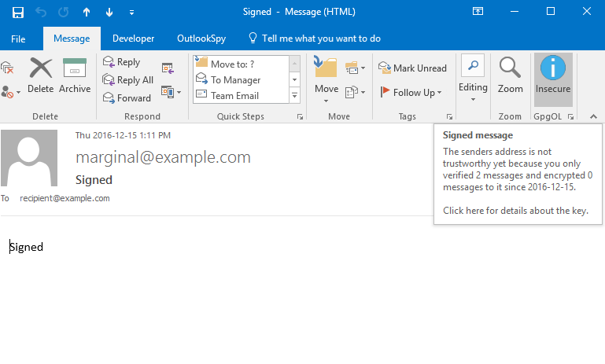Archive this message

[x=75, y=75]
